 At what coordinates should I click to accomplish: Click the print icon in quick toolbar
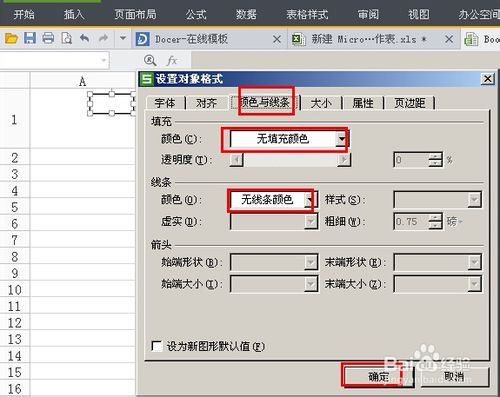(48, 39)
